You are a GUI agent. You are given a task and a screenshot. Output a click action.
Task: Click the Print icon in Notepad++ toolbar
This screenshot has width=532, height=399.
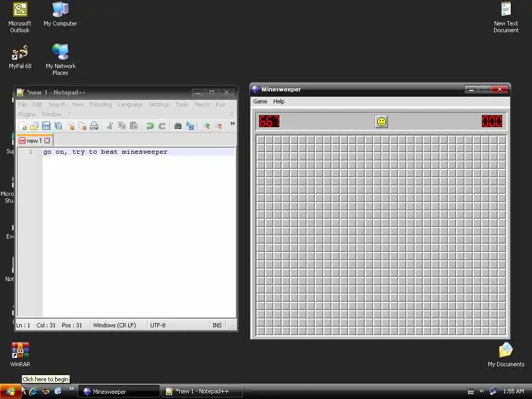pos(94,126)
